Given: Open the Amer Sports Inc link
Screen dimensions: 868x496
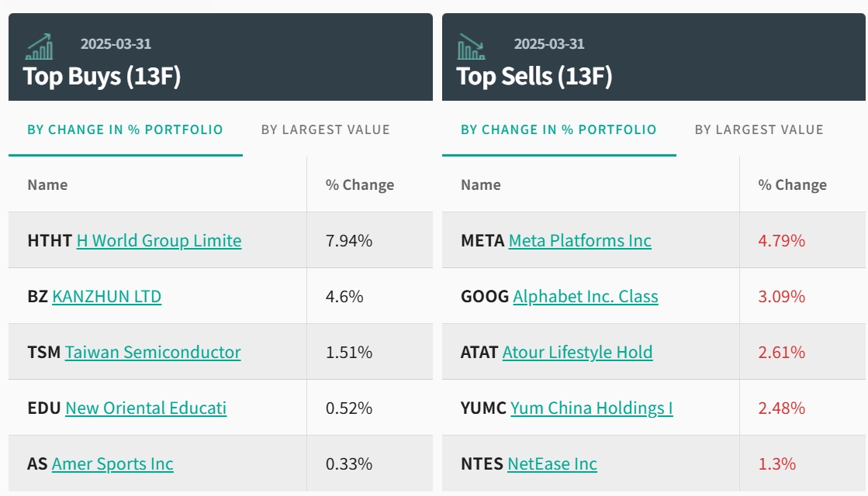Looking at the screenshot, I should click(112, 464).
